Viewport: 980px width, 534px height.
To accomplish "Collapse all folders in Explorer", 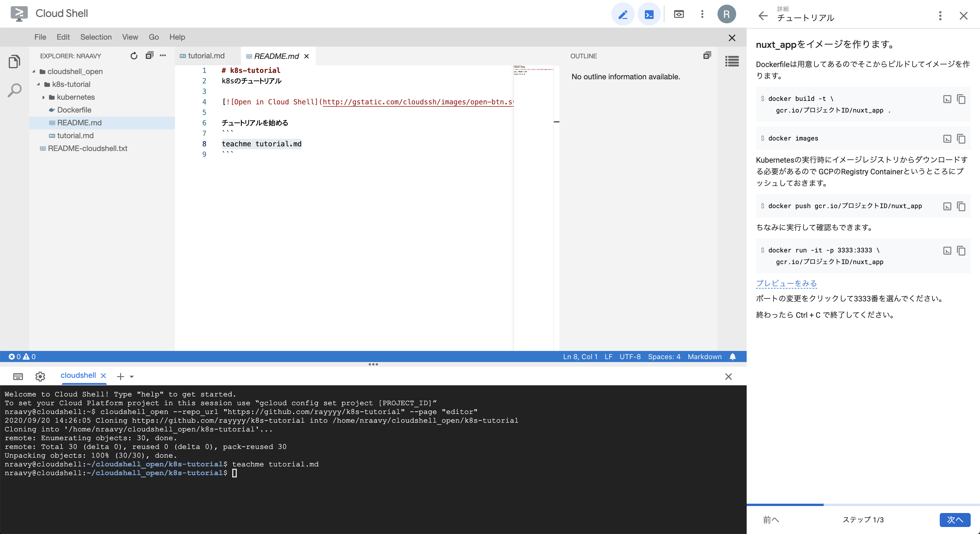I will click(x=149, y=55).
